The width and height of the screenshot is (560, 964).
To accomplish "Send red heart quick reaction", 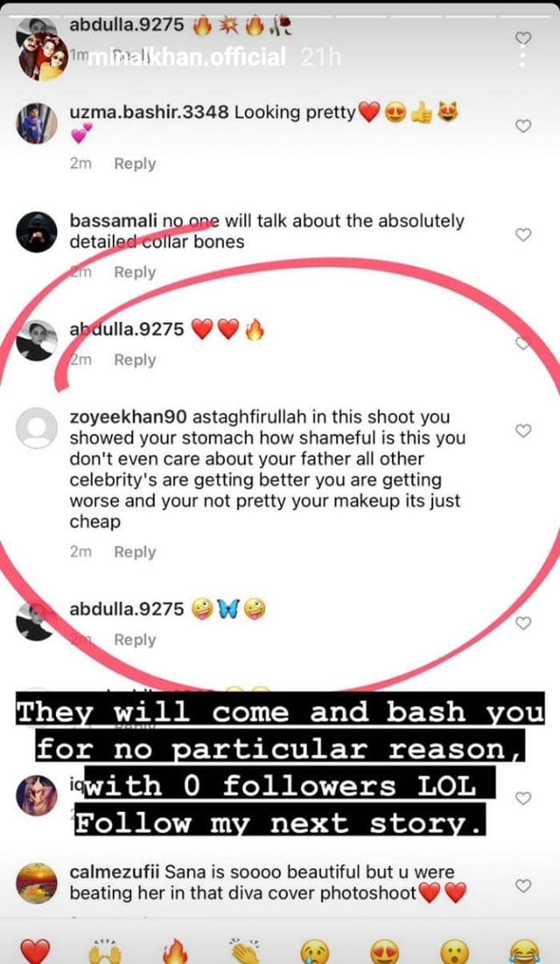I will pos(35,950).
